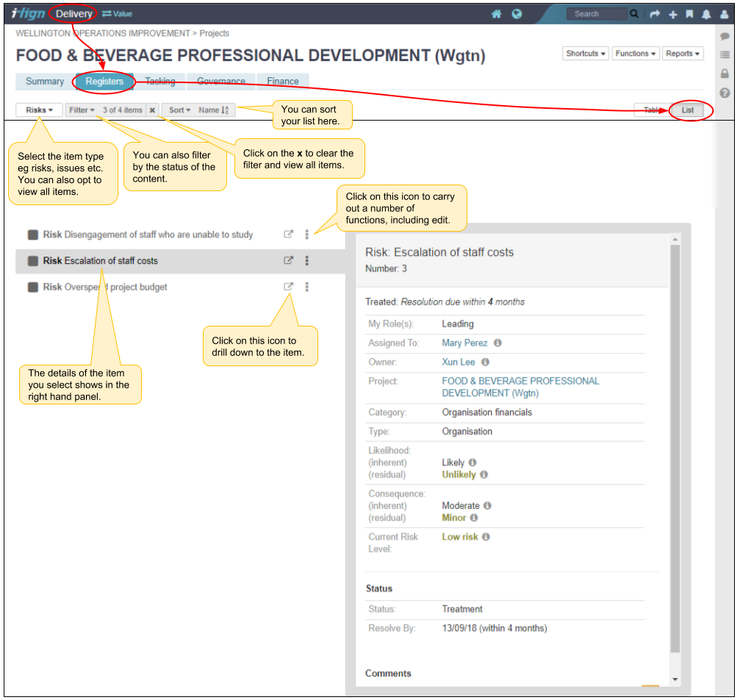Open the Finance tab
740x700 pixels.
[x=283, y=81]
